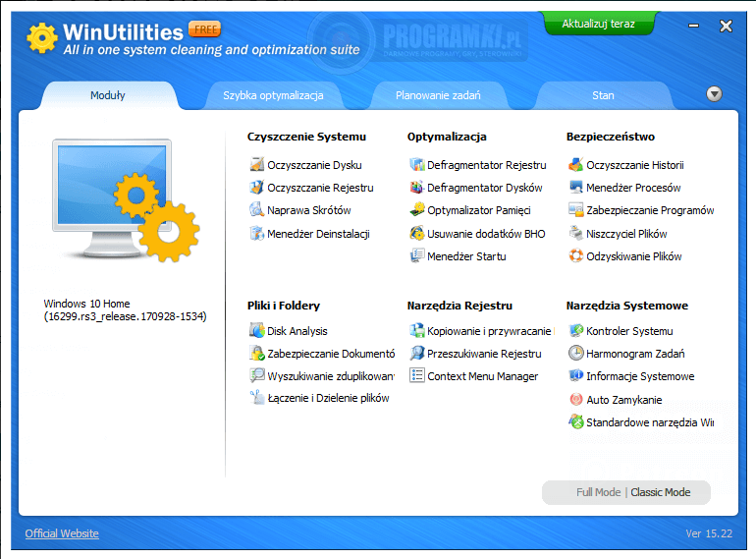Click the Informacje Systemowe icon

tap(575, 375)
